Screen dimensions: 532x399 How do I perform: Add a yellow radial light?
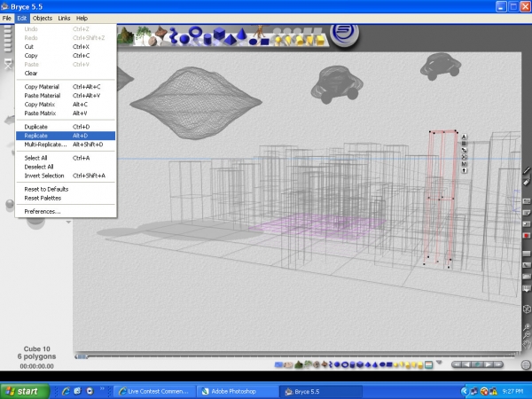[278, 41]
